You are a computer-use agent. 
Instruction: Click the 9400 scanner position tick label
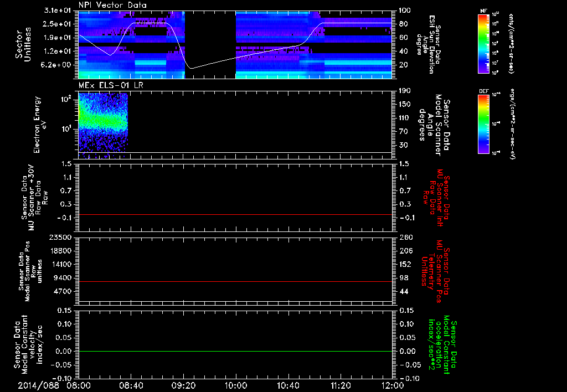point(63,278)
